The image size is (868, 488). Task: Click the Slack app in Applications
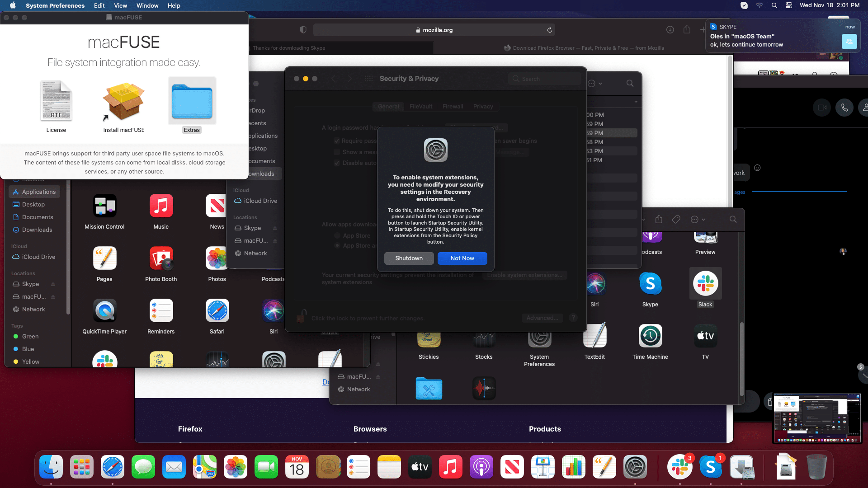tap(705, 284)
